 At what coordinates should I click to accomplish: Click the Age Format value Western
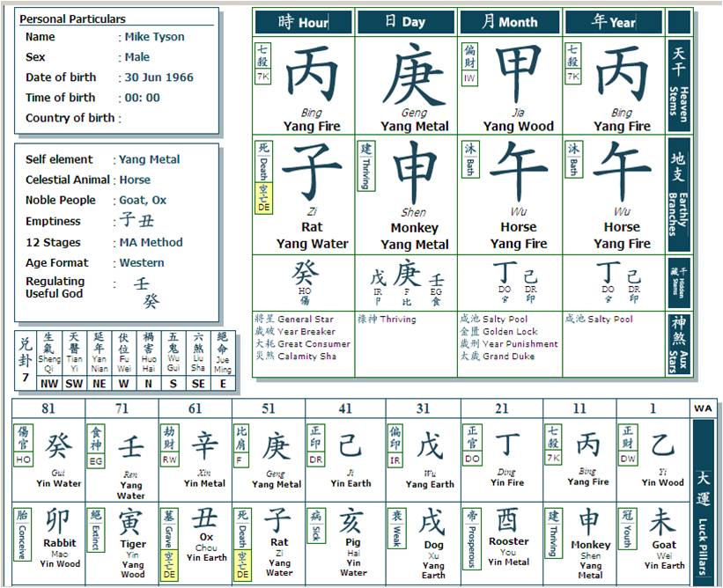142,262
